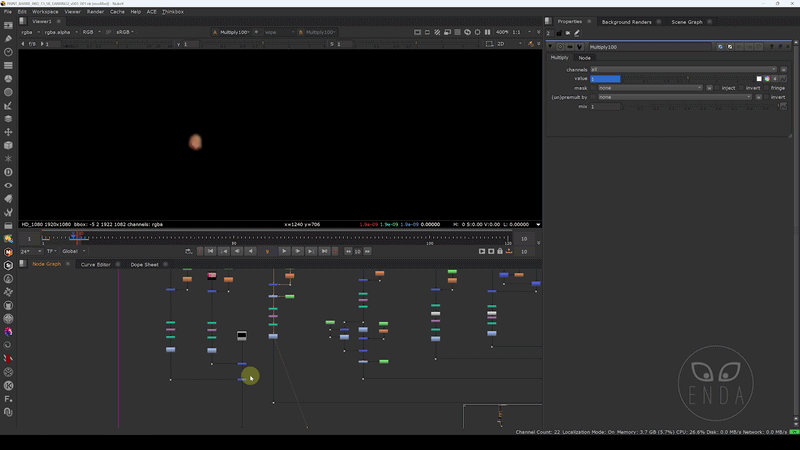Viewport: 800px width, 450px height.
Task: Click the white value color swatch
Action: (x=759, y=79)
